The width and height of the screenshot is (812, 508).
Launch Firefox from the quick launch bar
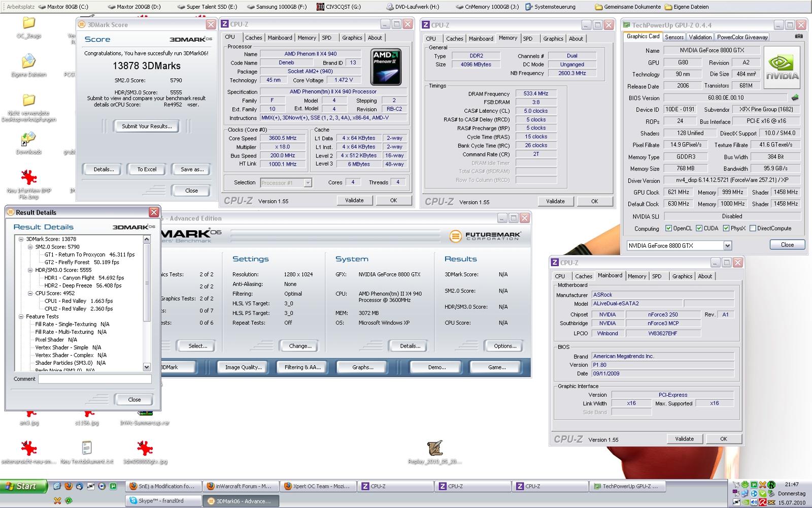tap(68, 486)
